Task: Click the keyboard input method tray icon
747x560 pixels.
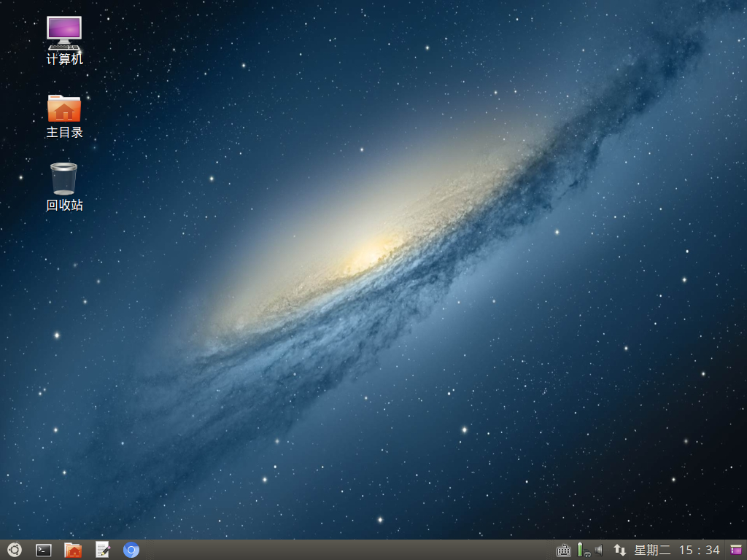Action: click(x=564, y=551)
